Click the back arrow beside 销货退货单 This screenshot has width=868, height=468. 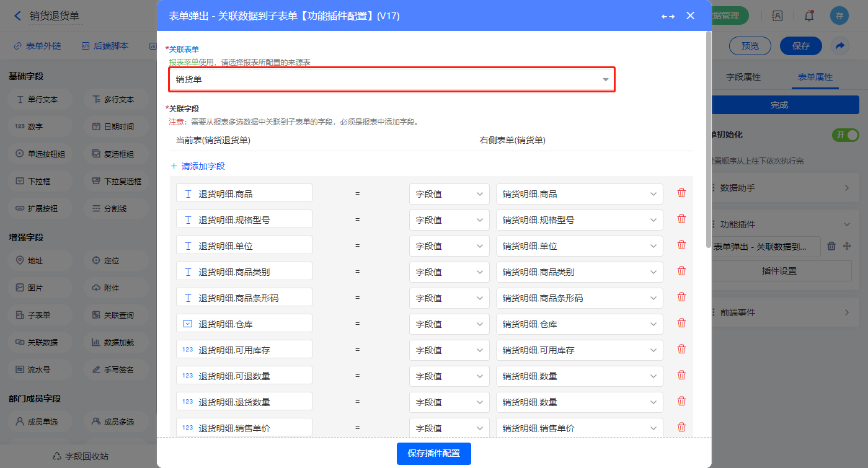17,16
